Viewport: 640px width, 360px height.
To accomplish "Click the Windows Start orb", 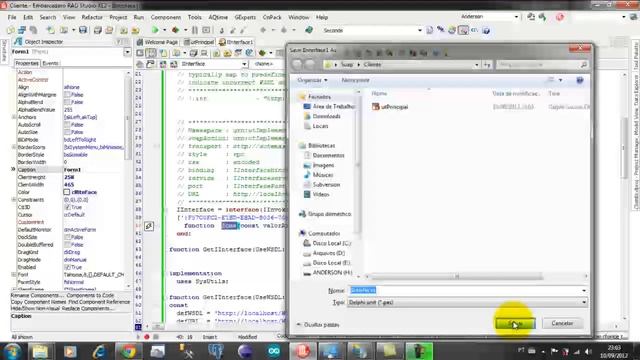I will [12, 351].
